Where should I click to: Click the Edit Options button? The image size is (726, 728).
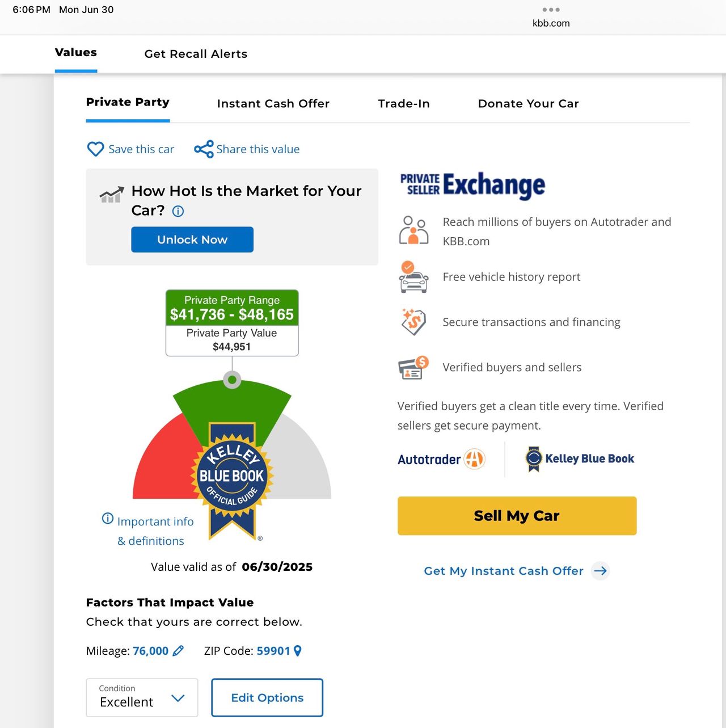pyautogui.click(x=267, y=697)
